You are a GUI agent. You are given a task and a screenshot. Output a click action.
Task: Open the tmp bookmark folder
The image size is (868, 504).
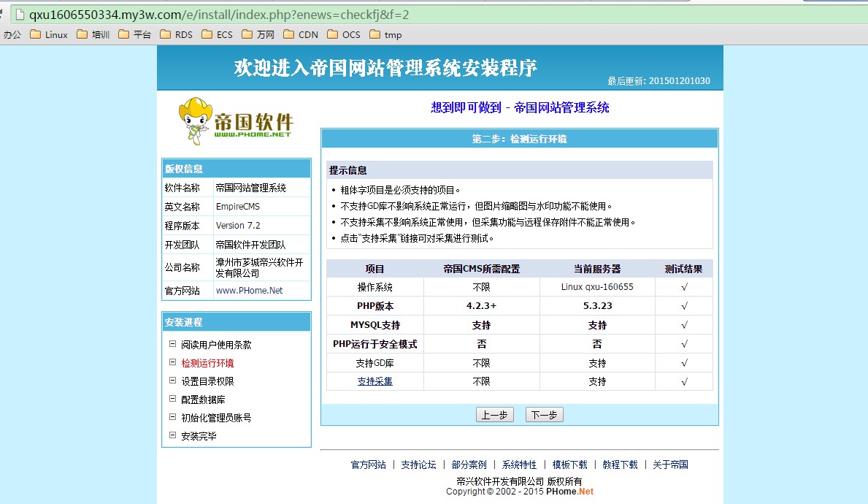pyautogui.click(x=386, y=34)
